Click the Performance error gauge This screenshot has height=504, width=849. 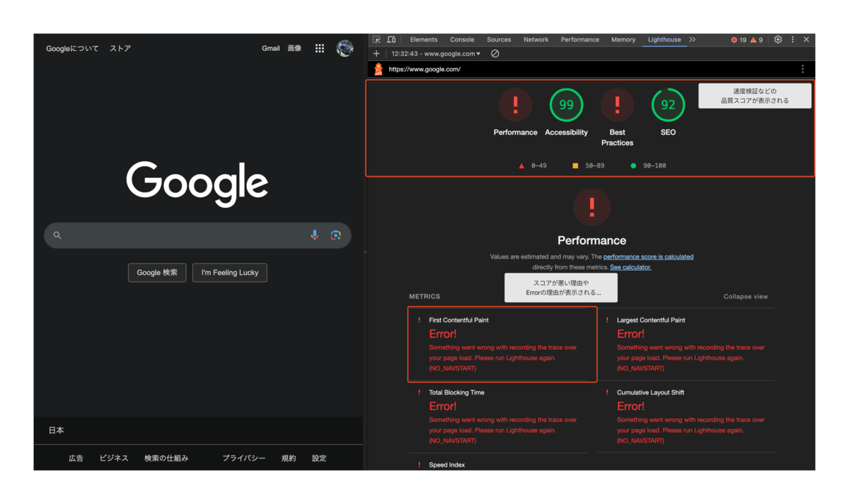click(x=515, y=105)
